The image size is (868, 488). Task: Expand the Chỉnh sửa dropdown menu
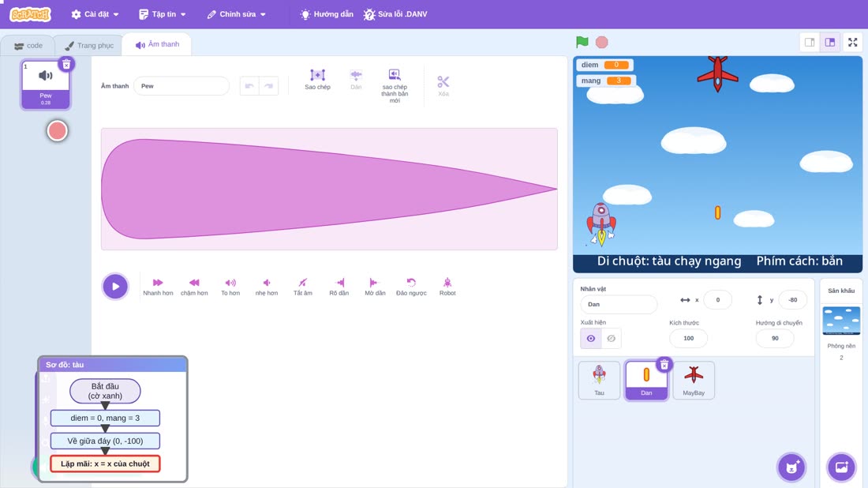(x=237, y=14)
